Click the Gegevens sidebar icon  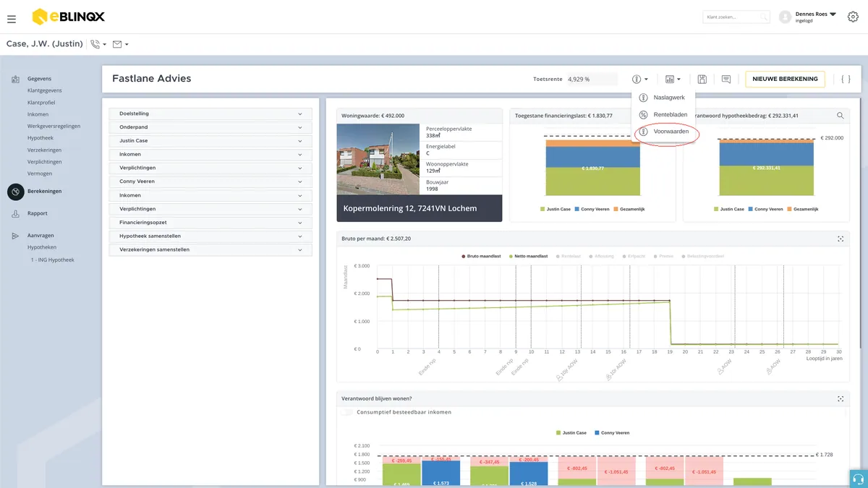tap(15, 79)
